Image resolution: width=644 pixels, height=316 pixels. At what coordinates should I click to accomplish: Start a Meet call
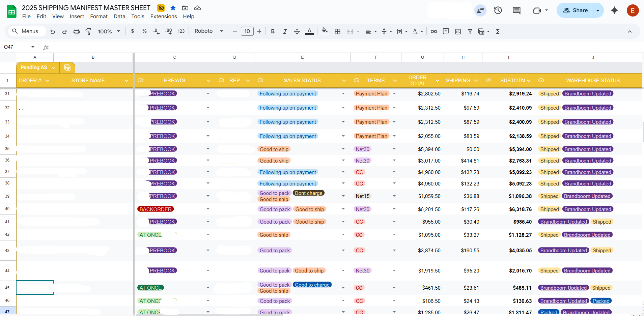point(537,10)
